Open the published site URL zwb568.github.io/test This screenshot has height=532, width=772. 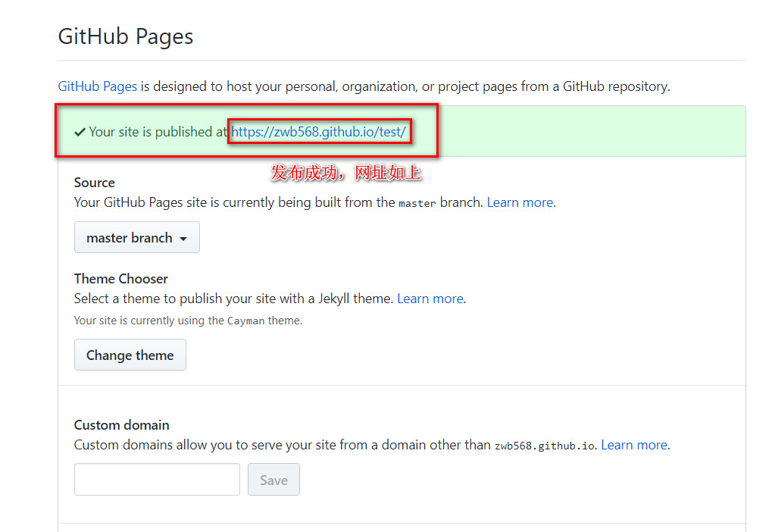[x=318, y=132]
